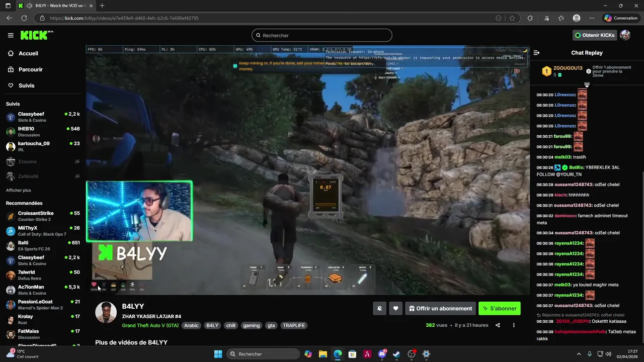Image resolution: width=644 pixels, height=362 pixels.
Task: Open the hamburger menu beside the Kick logo
Action: (11, 35)
